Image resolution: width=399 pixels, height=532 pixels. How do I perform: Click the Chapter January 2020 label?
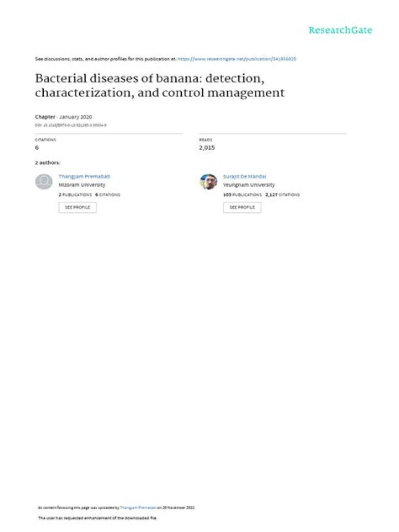(63, 117)
